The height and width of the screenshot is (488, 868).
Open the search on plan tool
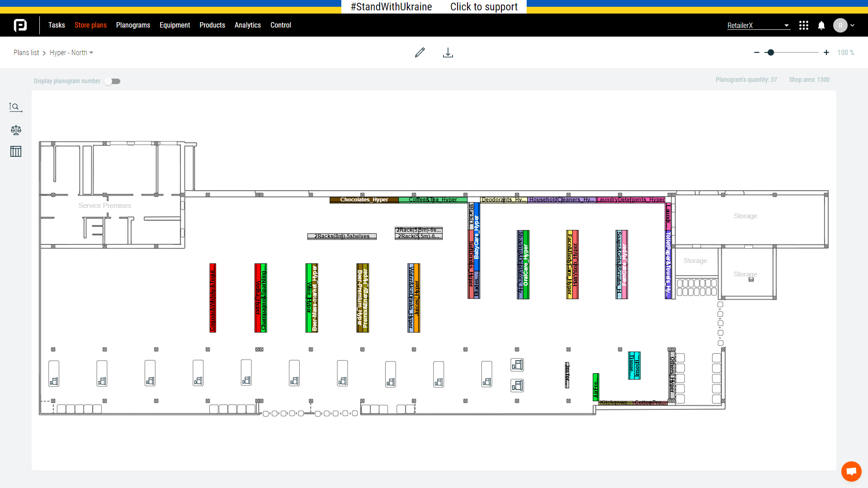point(15,107)
